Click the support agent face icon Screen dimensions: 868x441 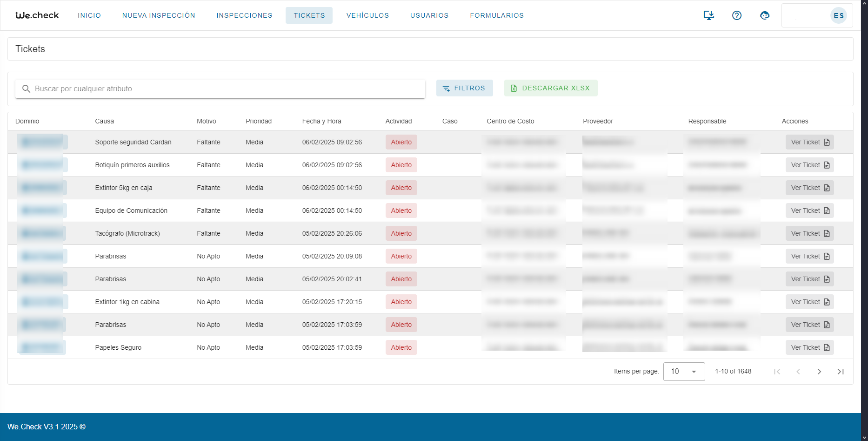click(764, 15)
